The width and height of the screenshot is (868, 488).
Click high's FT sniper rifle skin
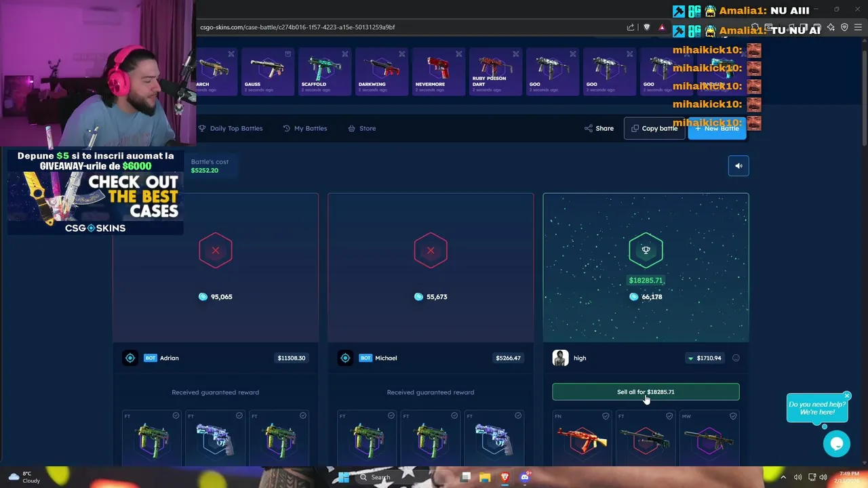(x=646, y=439)
